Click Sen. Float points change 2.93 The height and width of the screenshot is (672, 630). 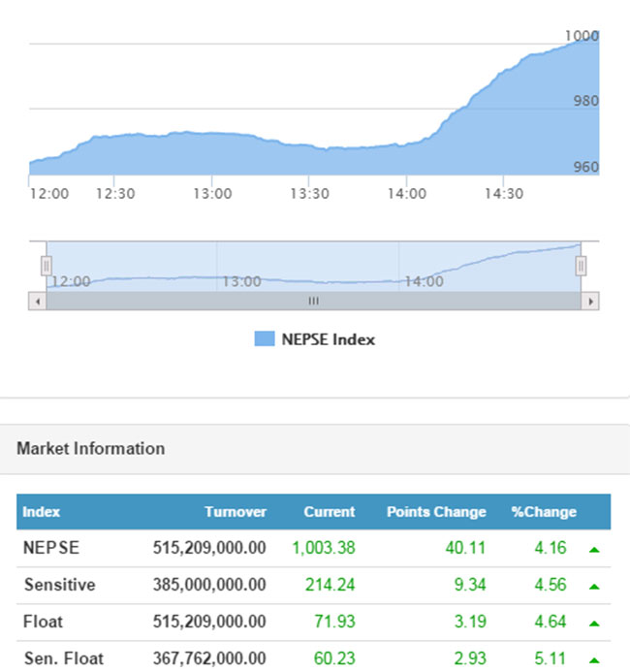coord(470,658)
